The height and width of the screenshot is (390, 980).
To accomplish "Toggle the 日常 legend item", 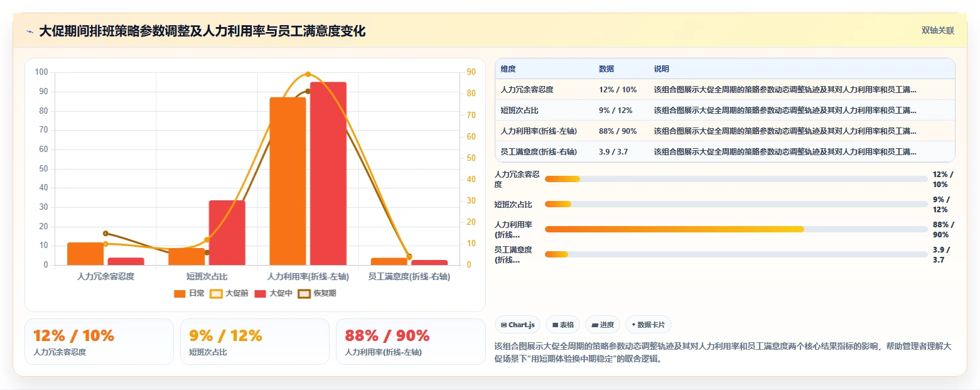I will coord(189,293).
